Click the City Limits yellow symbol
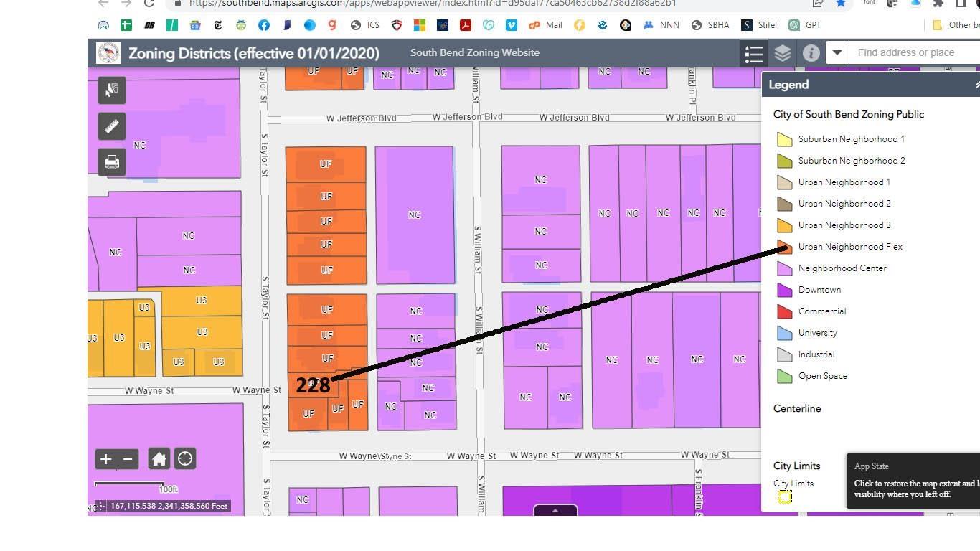This screenshot has height=551, width=980. tap(785, 497)
